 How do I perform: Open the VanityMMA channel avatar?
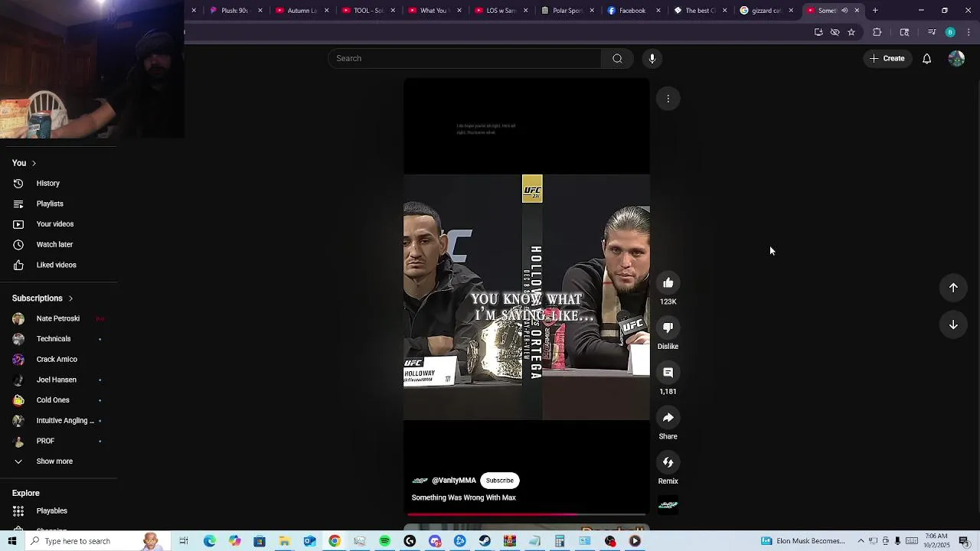pos(420,481)
